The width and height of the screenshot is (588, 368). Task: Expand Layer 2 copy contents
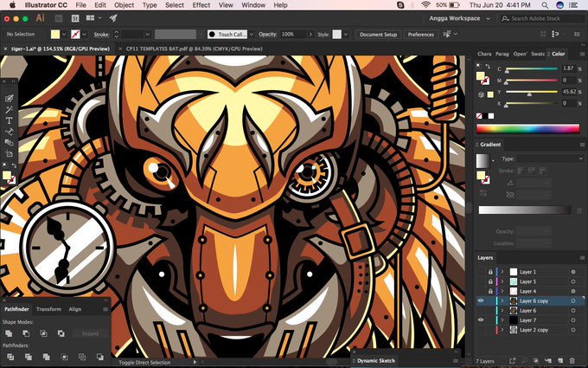tap(502, 330)
